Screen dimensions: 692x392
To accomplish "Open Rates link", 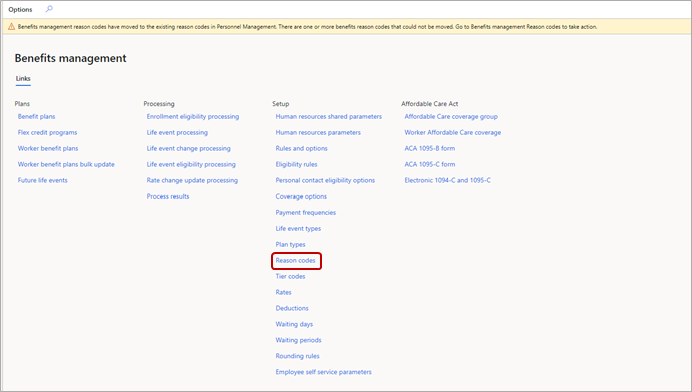I will 283,292.
